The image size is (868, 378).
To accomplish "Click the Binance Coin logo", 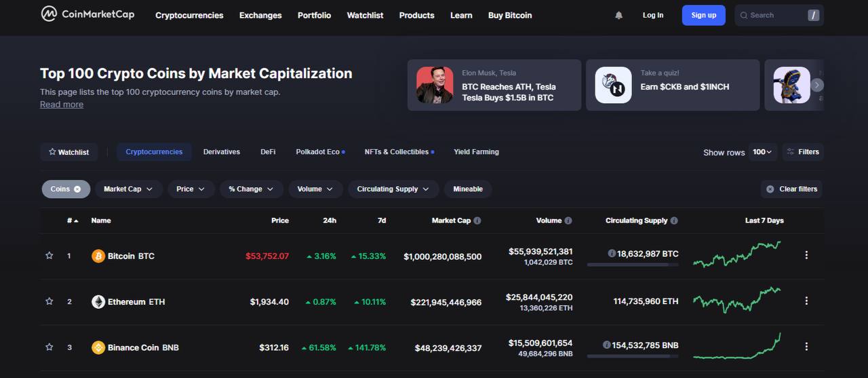I will point(98,347).
